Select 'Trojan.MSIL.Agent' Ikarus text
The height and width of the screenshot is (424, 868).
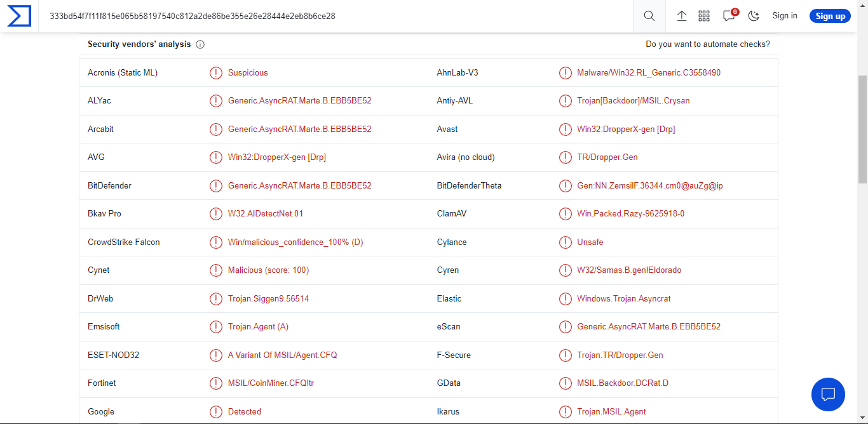[x=612, y=412]
